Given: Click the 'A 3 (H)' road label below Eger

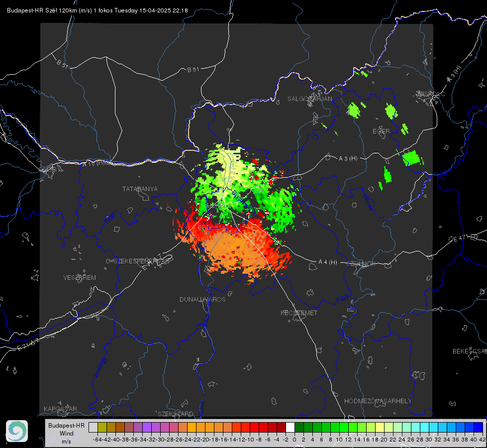Looking at the screenshot, I should [x=348, y=159].
